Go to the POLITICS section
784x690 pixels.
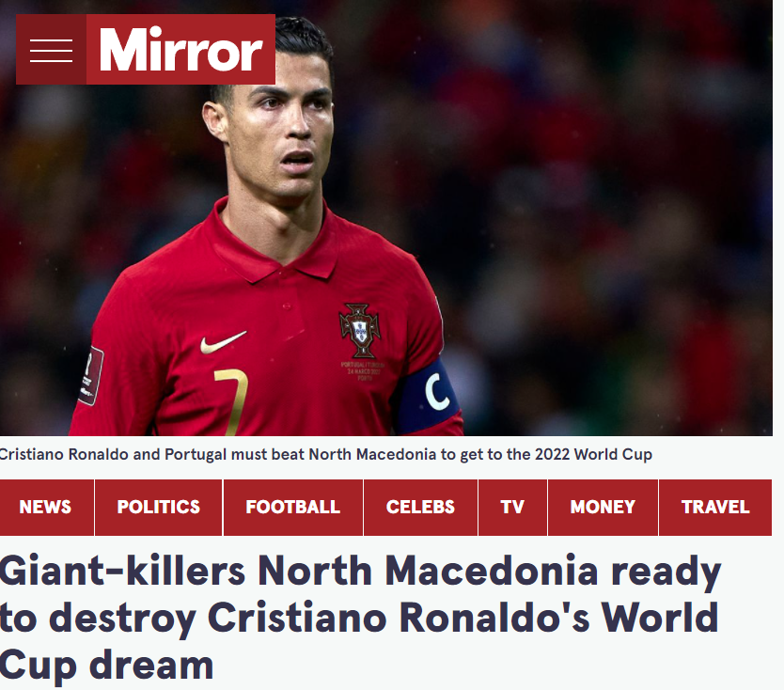click(x=159, y=507)
